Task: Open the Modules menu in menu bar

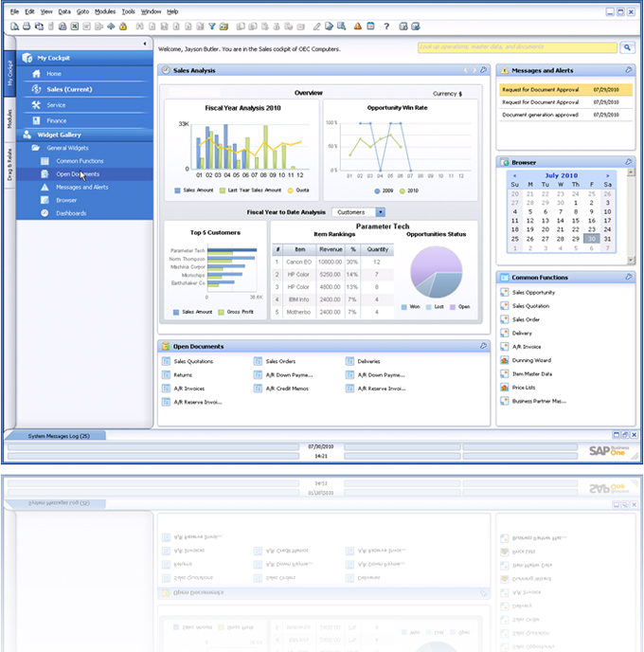Action: [x=104, y=11]
